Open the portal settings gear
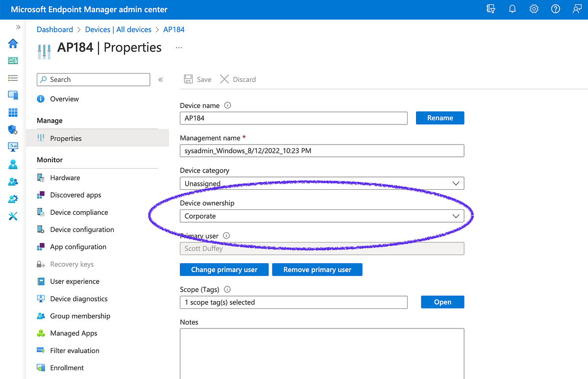The width and height of the screenshot is (588, 379). tap(534, 9)
